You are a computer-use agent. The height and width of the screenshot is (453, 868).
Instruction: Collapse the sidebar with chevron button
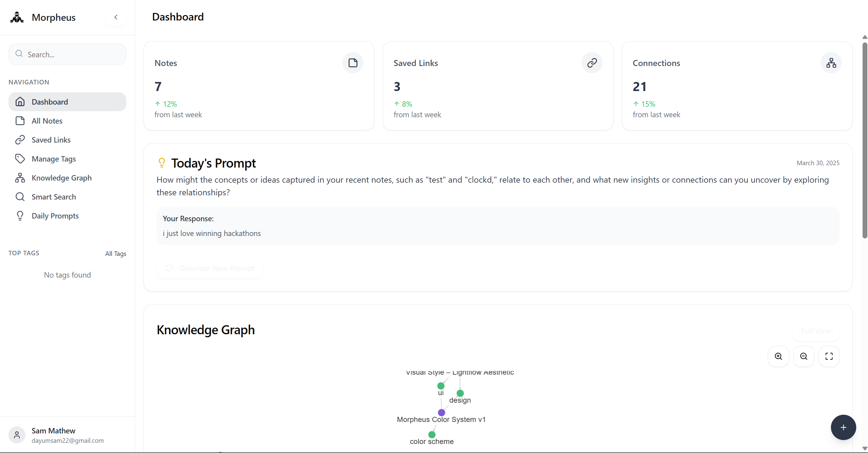pyautogui.click(x=116, y=17)
